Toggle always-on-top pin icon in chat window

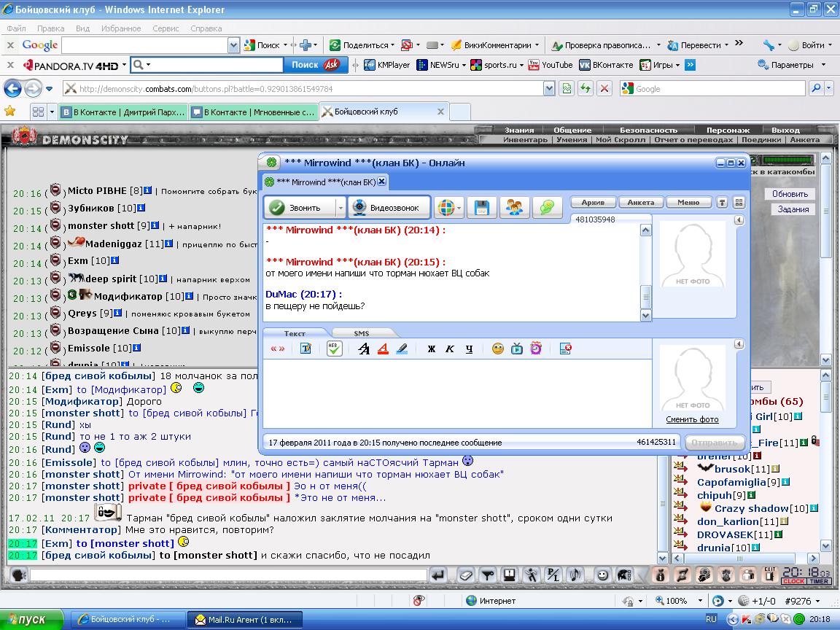(x=722, y=202)
